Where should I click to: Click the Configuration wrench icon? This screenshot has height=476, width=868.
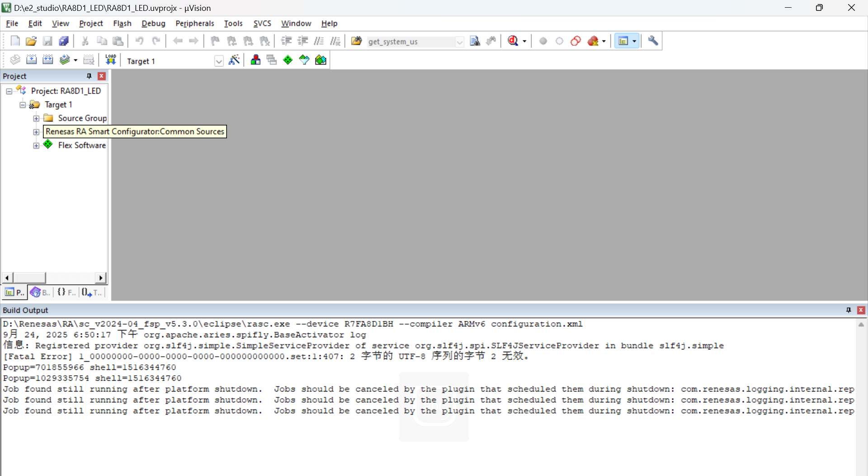(x=653, y=41)
